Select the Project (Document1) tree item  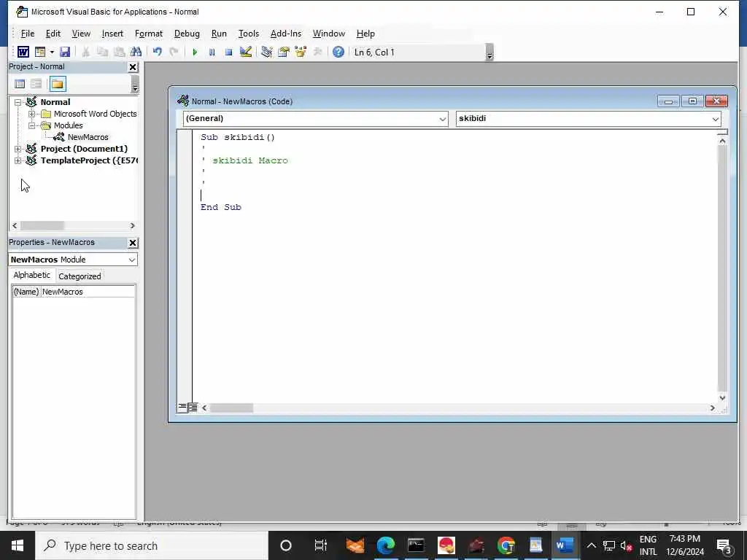coord(84,149)
